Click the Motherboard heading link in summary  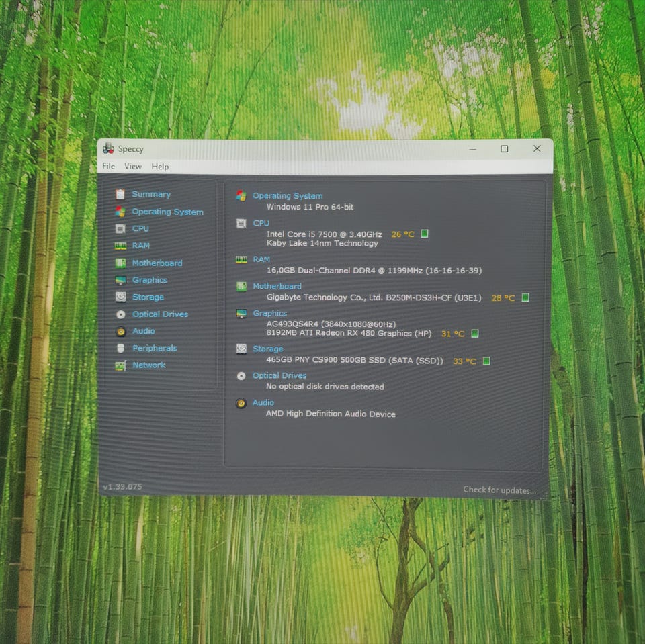tap(277, 286)
